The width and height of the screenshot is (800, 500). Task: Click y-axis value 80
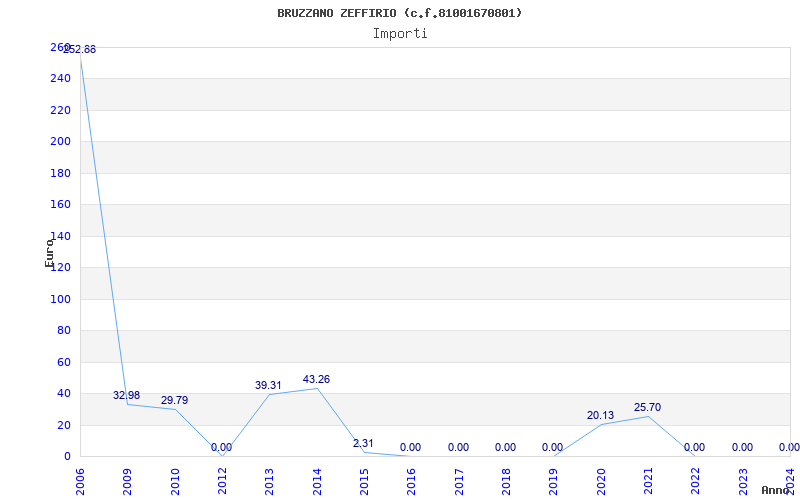tap(63, 331)
